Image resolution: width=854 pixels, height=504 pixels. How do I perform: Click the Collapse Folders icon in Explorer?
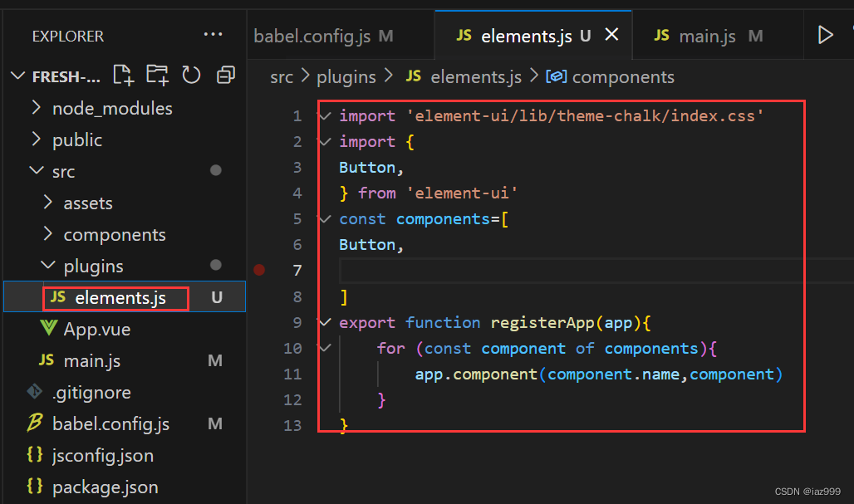click(x=225, y=75)
